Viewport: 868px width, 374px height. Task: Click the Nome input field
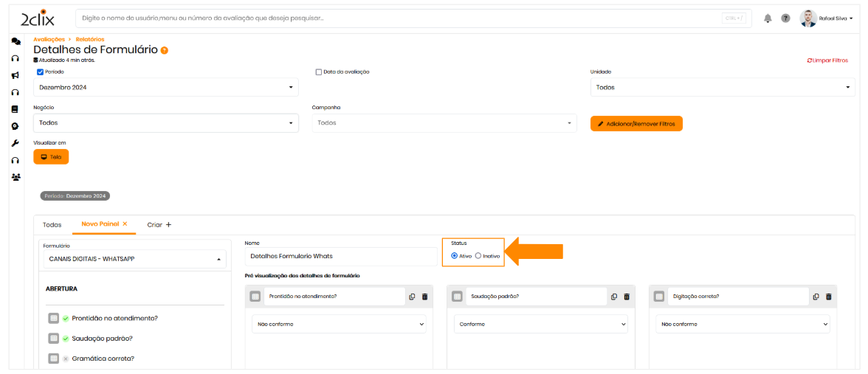pos(340,256)
